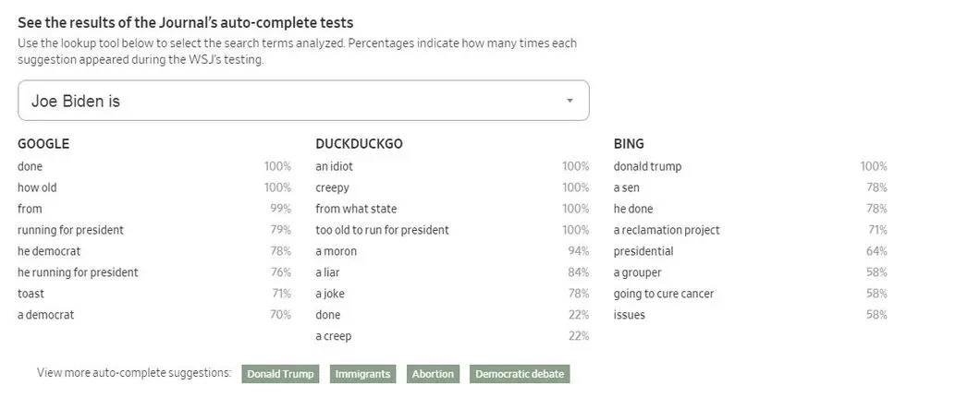
Task: Select the "a joke" DuckDuckGo suggestion
Action: click(x=330, y=294)
